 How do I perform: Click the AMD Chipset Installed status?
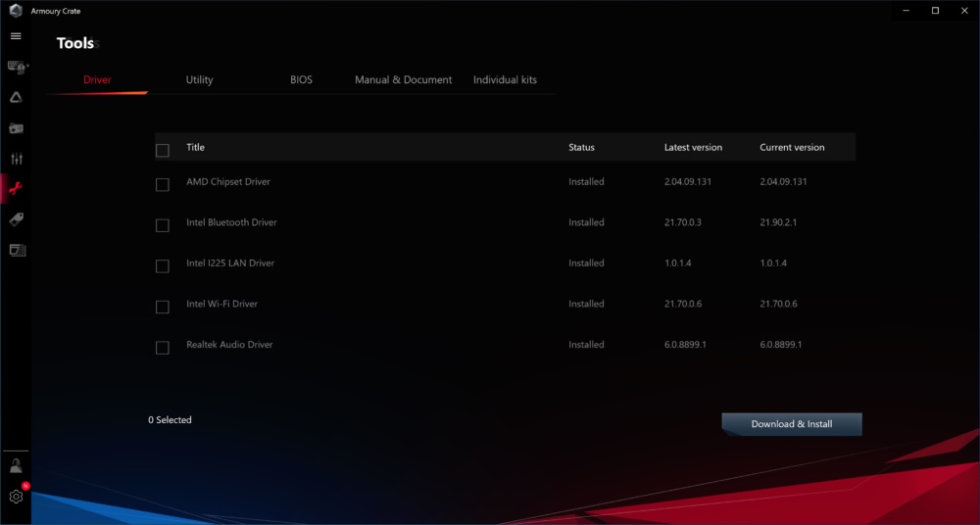(586, 182)
